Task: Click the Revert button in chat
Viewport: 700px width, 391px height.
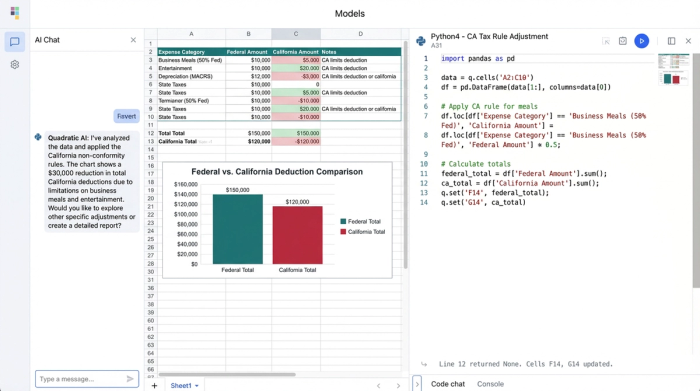Action: 126,116
